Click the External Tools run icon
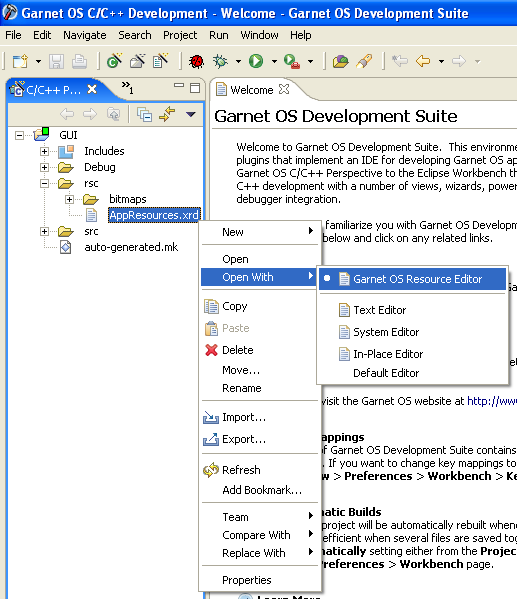Viewport: 517px width, 599px height. pos(292,61)
